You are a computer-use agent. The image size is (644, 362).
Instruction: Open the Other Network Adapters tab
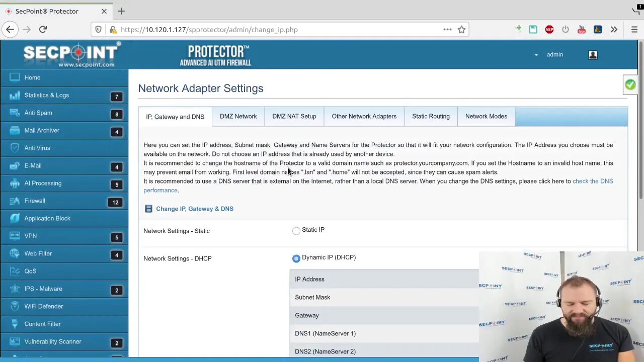click(364, 116)
